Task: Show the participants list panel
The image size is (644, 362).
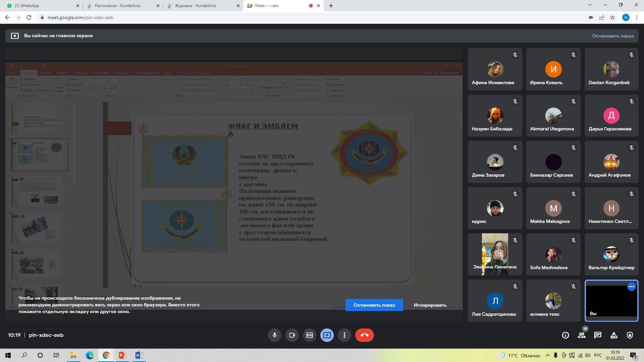Action: coord(582,335)
